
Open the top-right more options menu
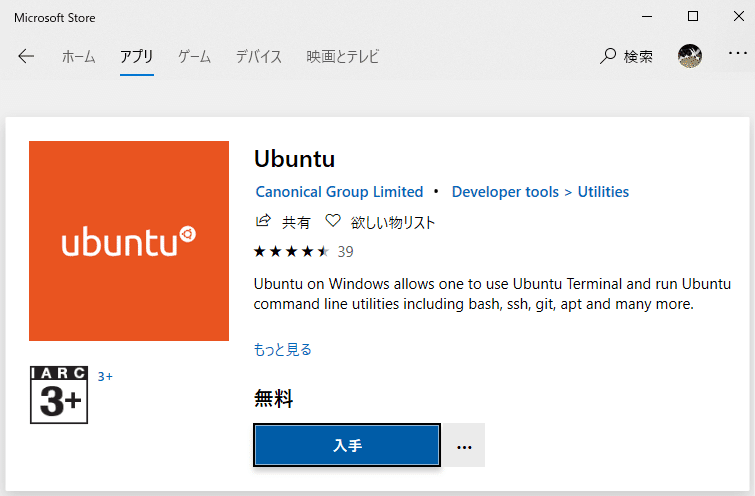[x=738, y=53]
